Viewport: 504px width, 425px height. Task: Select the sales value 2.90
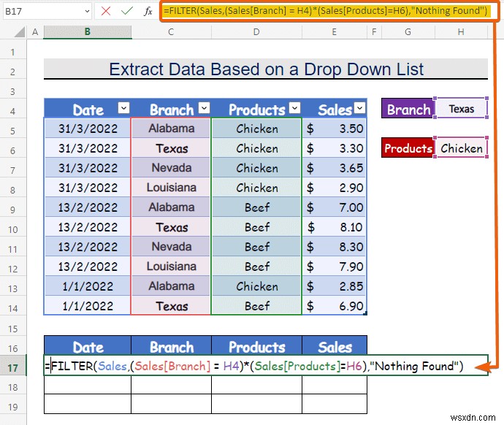335,188
